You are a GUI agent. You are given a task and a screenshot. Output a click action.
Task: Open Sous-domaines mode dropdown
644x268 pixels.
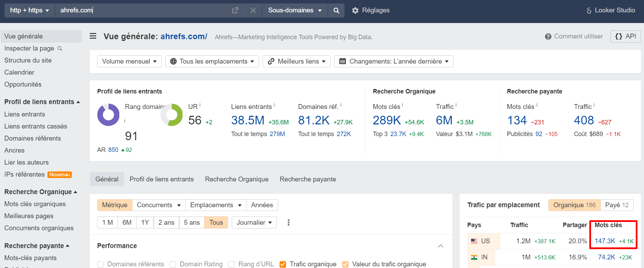(x=295, y=10)
